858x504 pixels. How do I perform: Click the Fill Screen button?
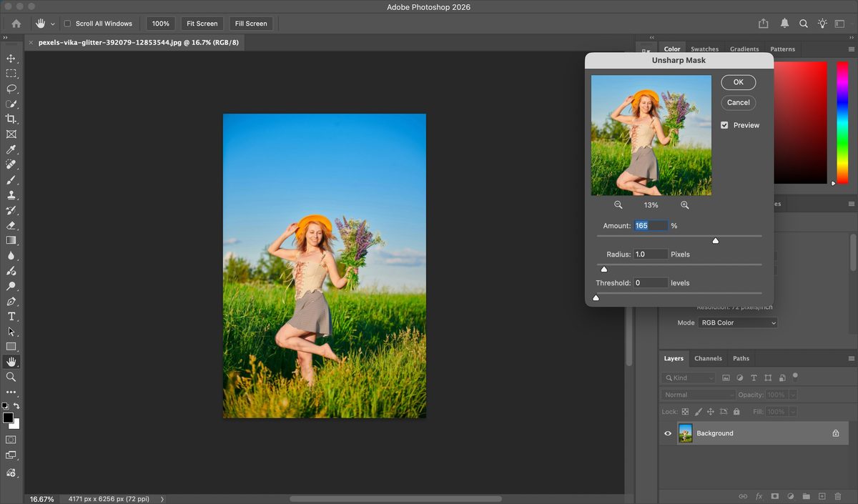251,24
